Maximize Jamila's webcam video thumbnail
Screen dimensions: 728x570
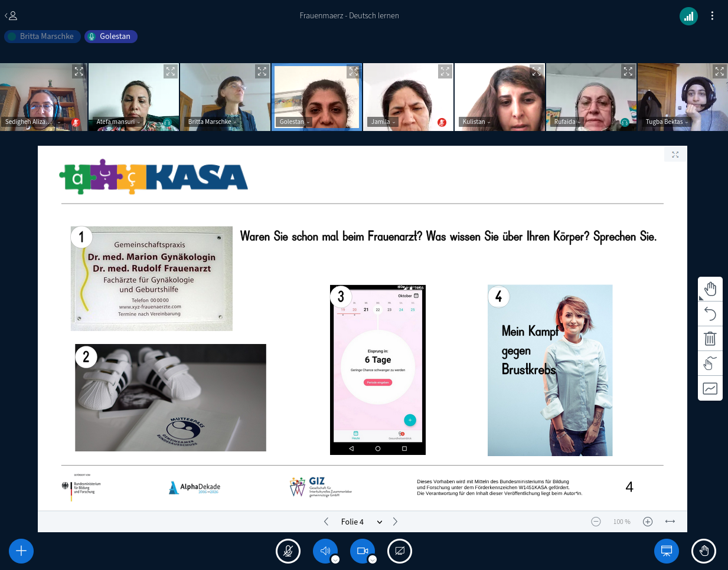tap(445, 71)
